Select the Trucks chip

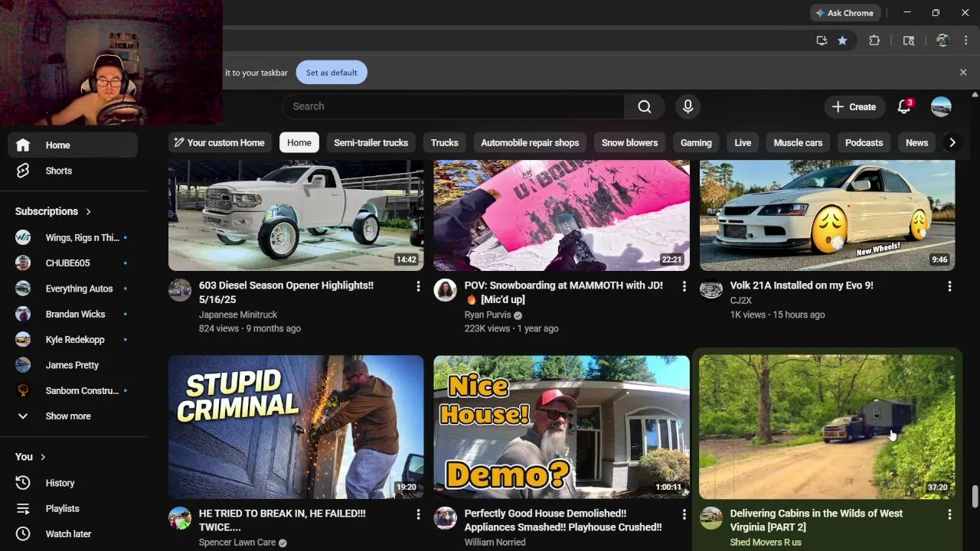[x=444, y=142]
